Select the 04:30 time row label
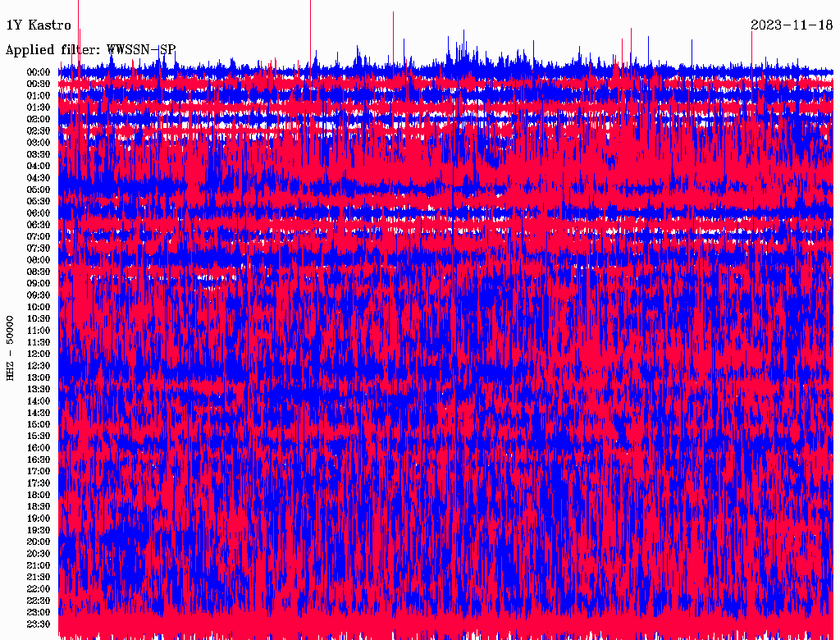840x640 pixels. click(39, 178)
